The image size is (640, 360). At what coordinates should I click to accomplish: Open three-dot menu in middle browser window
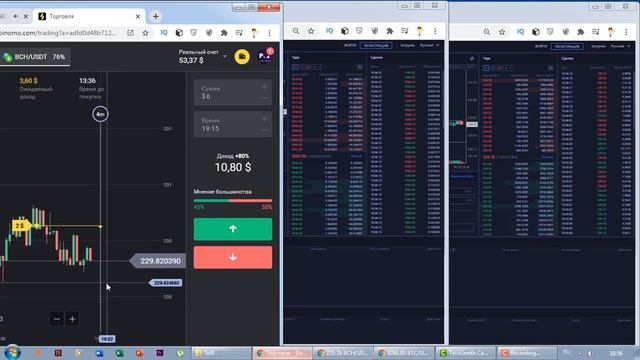coord(435,31)
